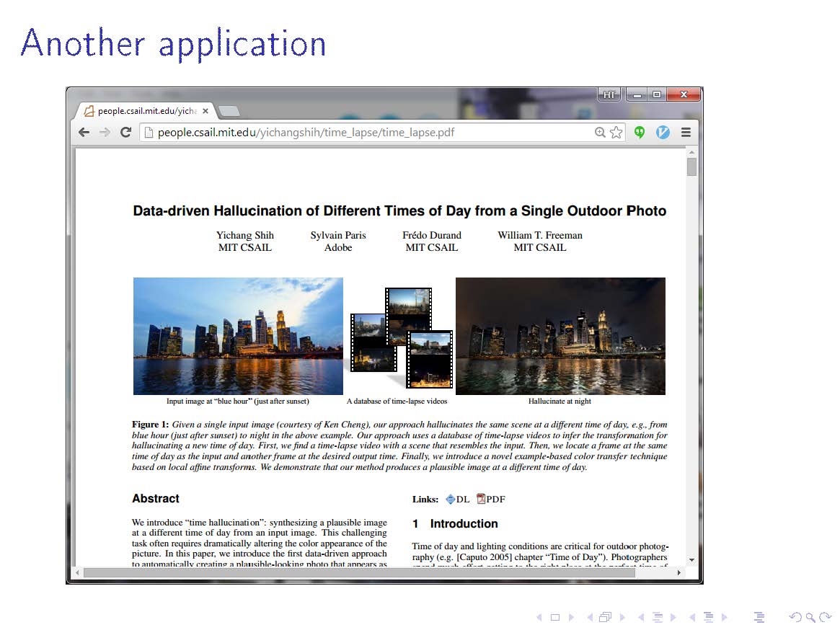Open the Chrome hamburger menu
Viewport: 840px width, 630px height.
686,133
